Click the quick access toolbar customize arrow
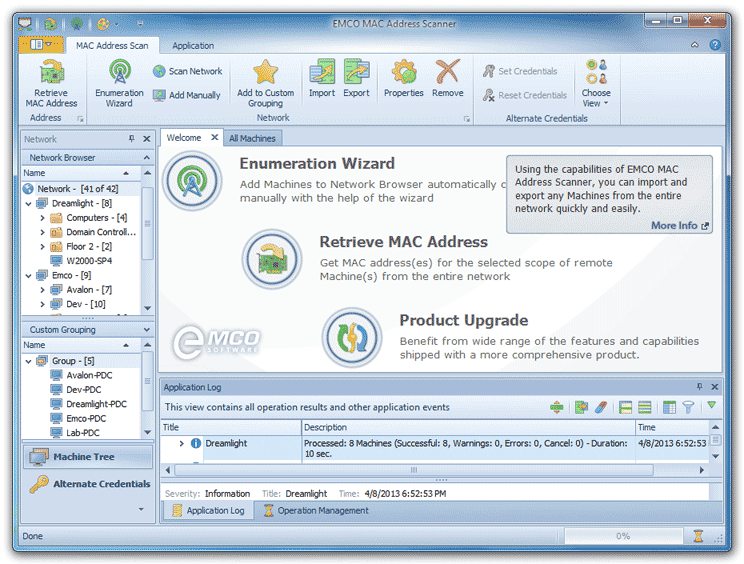 click(140, 23)
